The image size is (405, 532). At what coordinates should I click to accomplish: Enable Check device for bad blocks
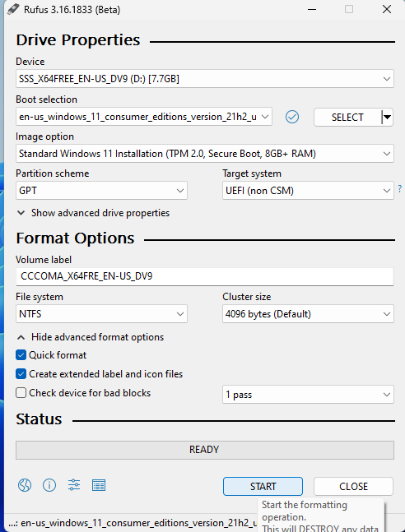pos(21,393)
